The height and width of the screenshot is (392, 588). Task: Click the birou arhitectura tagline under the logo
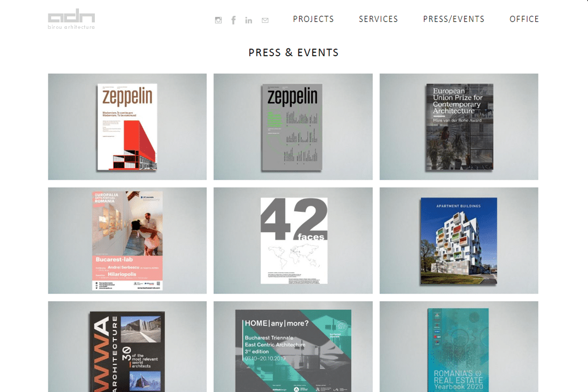click(x=71, y=27)
